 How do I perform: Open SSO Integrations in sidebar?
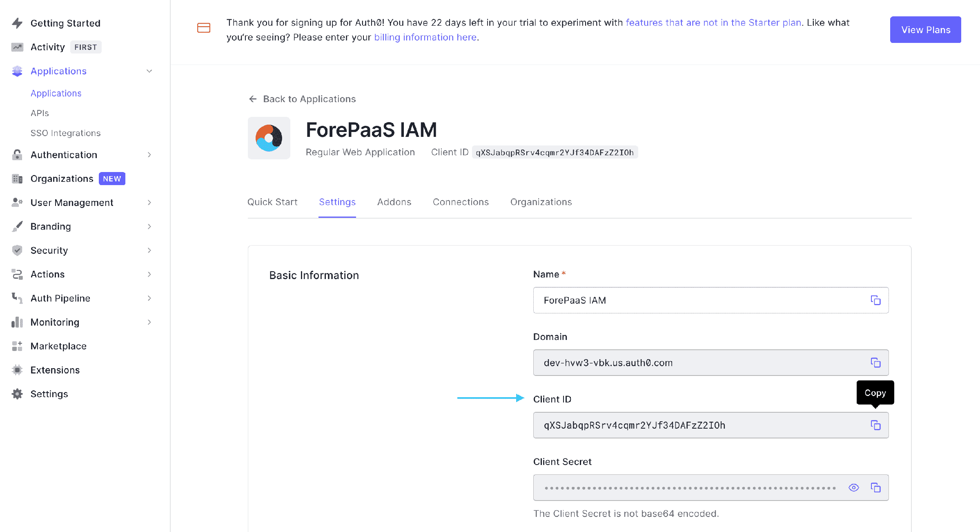(65, 133)
